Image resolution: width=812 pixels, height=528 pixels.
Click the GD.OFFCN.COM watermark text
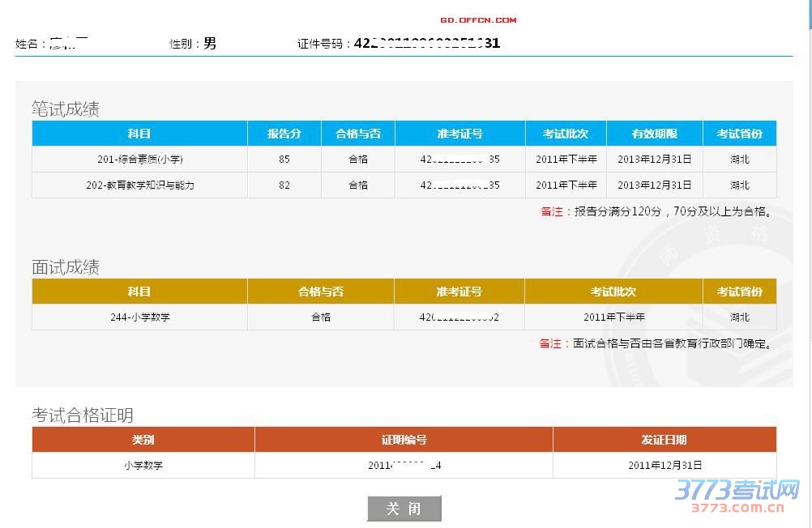coord(478,20)
